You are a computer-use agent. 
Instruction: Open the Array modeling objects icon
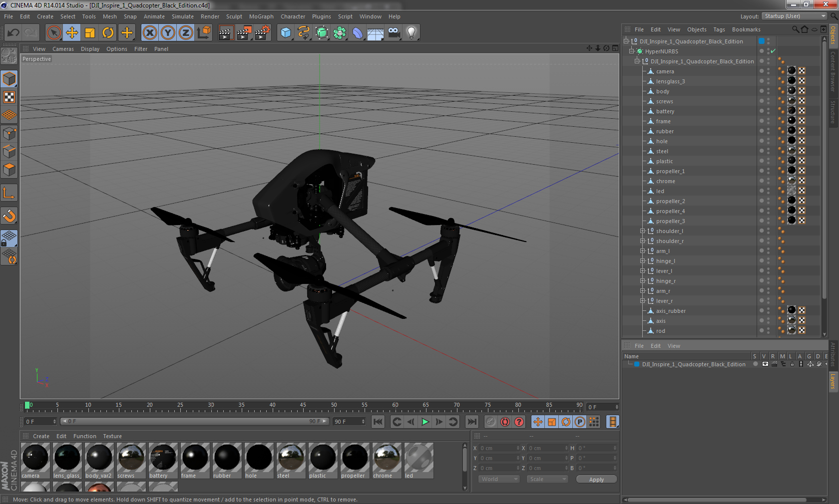click(x=340, y=33)
